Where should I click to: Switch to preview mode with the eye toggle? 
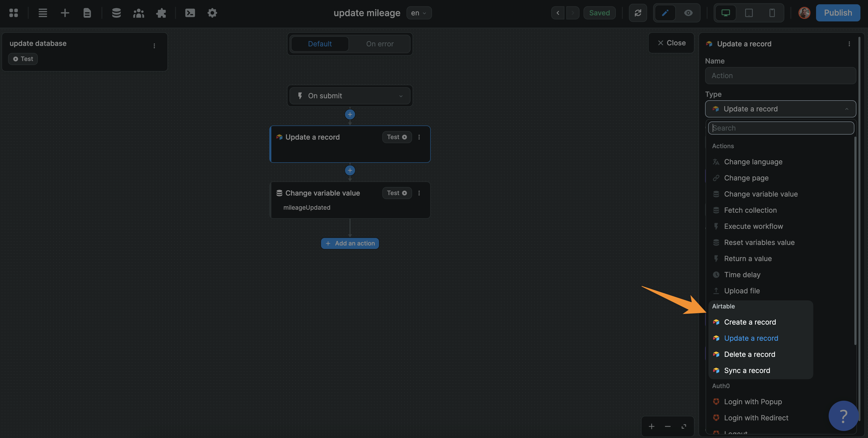(x=688, y=13)
